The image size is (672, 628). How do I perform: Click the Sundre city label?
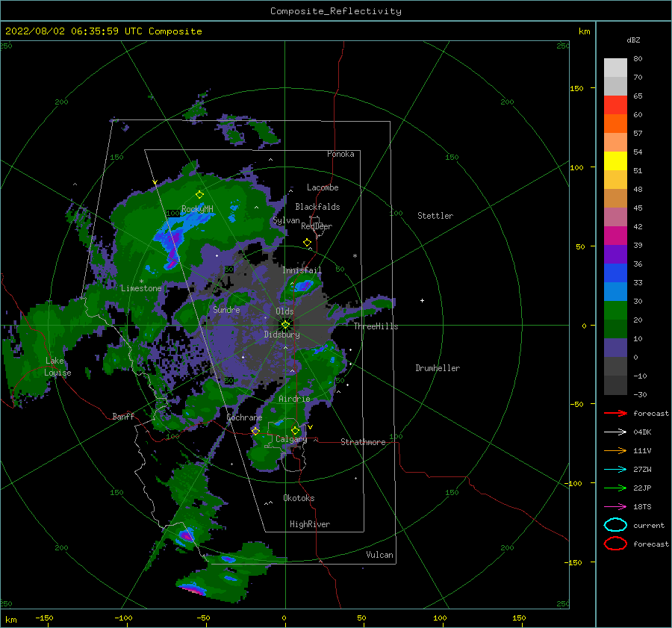pos(226,310)
